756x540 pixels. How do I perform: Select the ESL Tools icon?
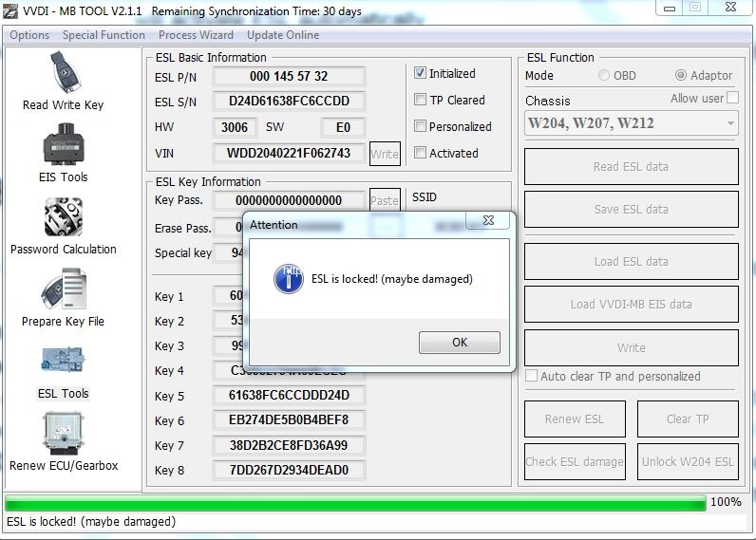[x=63, y=363]
